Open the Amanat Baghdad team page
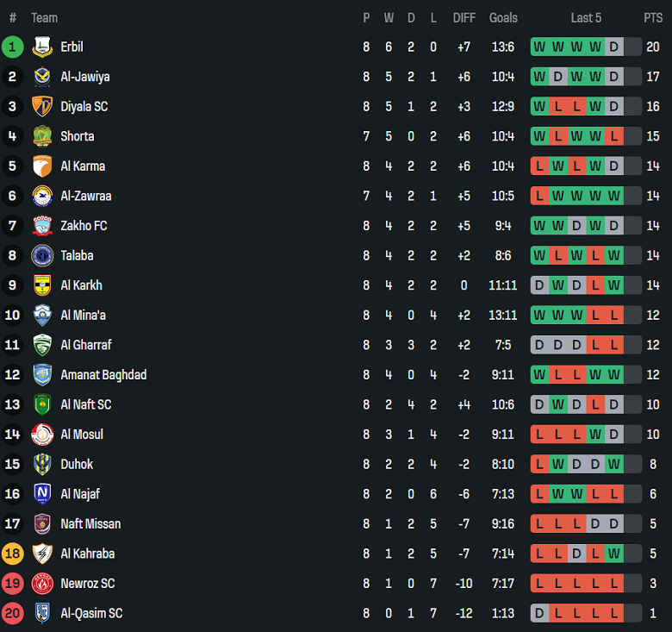 [103, 375]
